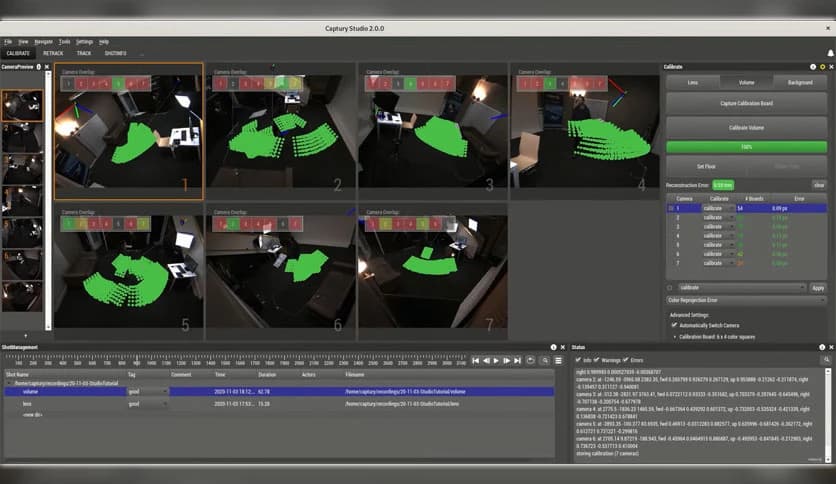
Task: Toggle the checkbox in camera 1 table row
Action: point(671,208)
